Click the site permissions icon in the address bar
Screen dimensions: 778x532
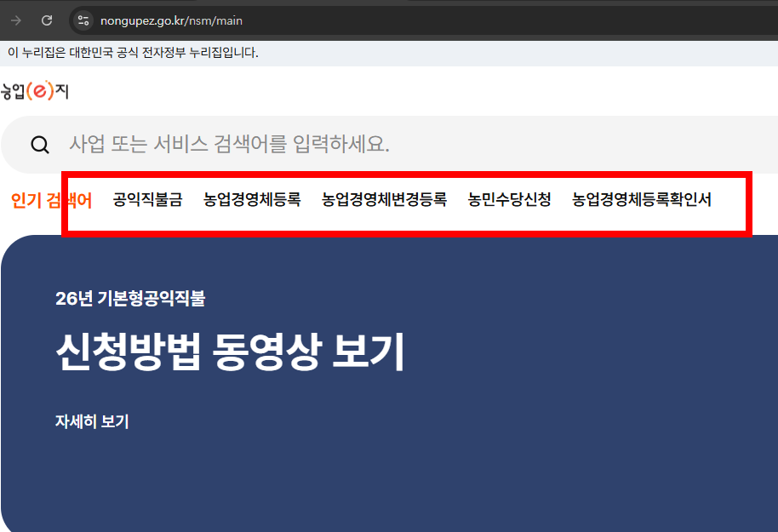(x=82, y=20)
